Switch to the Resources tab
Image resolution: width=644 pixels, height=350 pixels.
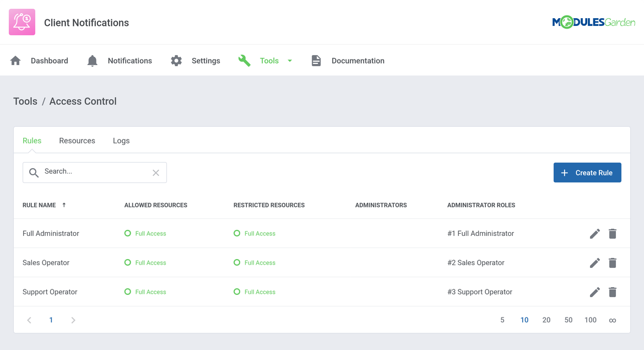[77, 141]
